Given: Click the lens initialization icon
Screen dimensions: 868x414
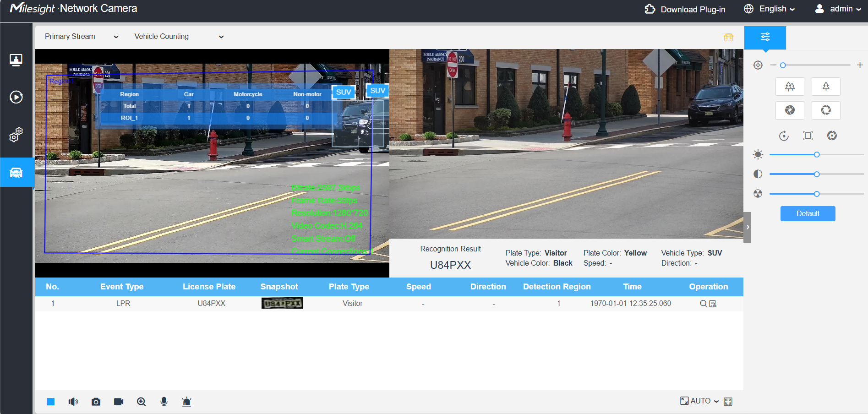Looking at the screenshot, I should [832, 136].
